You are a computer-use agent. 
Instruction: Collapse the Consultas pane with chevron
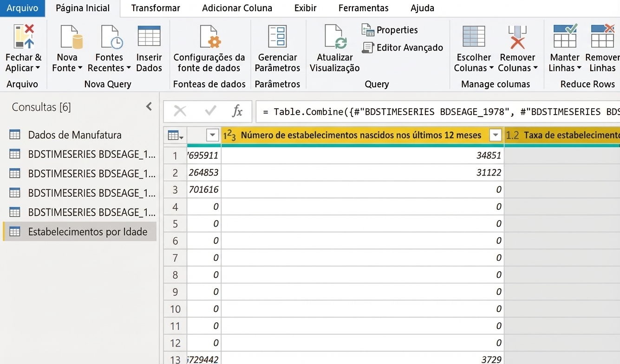point(149,107)
